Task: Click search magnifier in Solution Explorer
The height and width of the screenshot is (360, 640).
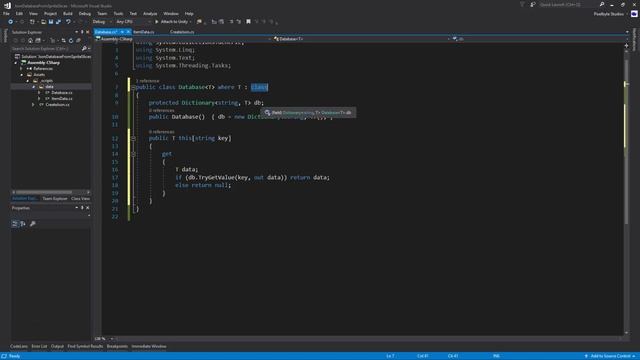Action: pyautogui.click(x=84, y=49)
